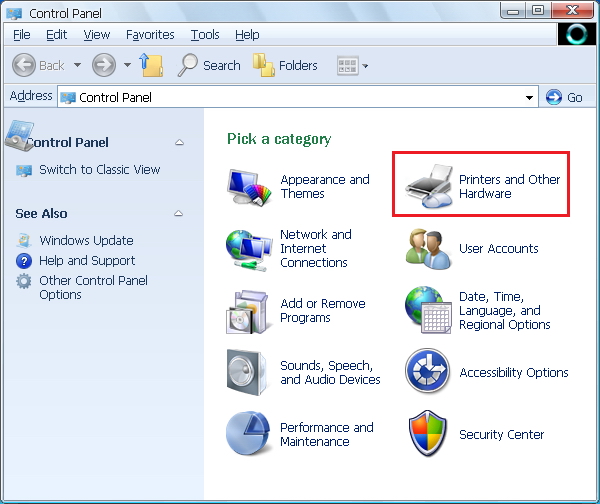
Task: Open the Appearance and Themes monitor icon
Action: coord(249,187)
